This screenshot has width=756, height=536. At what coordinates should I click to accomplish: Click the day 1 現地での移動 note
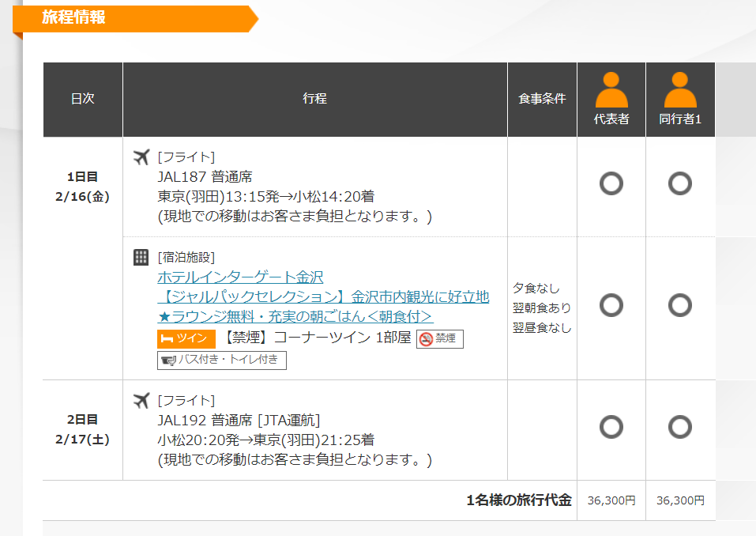[x=295, y=216]
